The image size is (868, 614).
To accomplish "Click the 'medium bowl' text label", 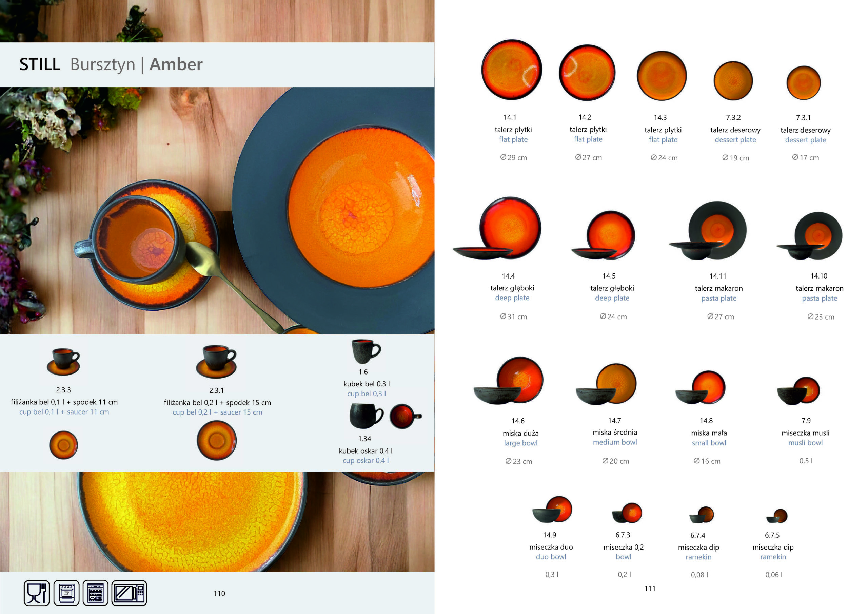I will tap(615, 442).
